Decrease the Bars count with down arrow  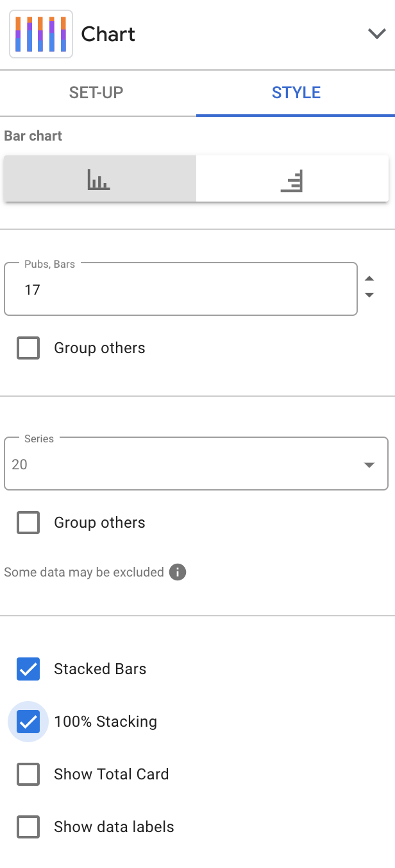(369, 295)
